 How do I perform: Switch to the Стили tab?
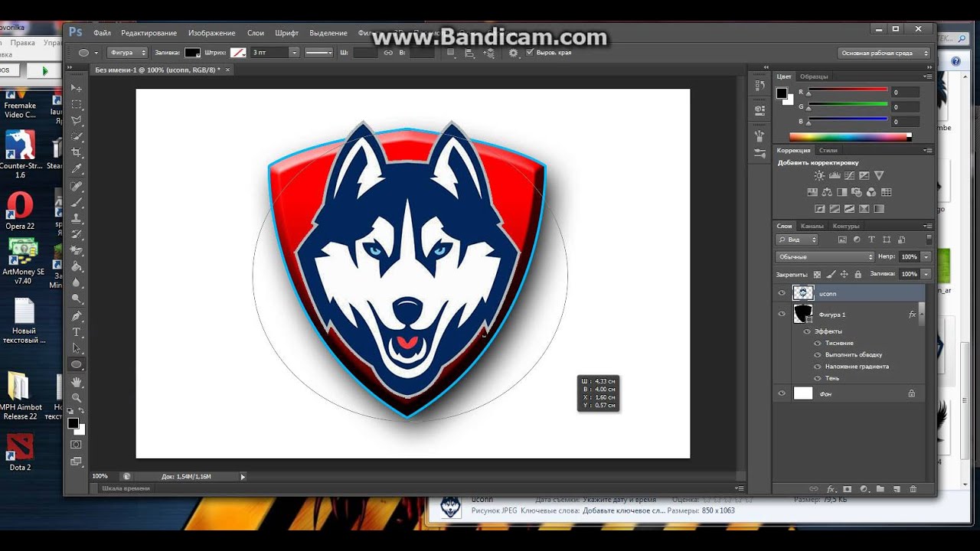click(828, 150)
